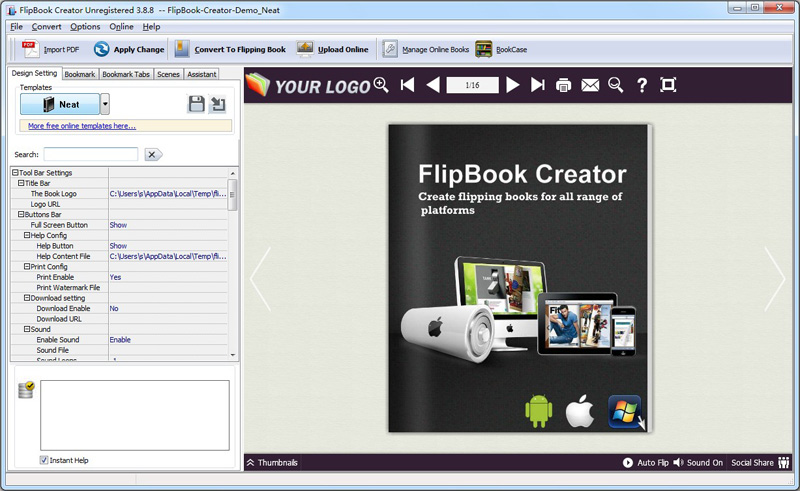
Task: Go to the next page
Action: 512,85
